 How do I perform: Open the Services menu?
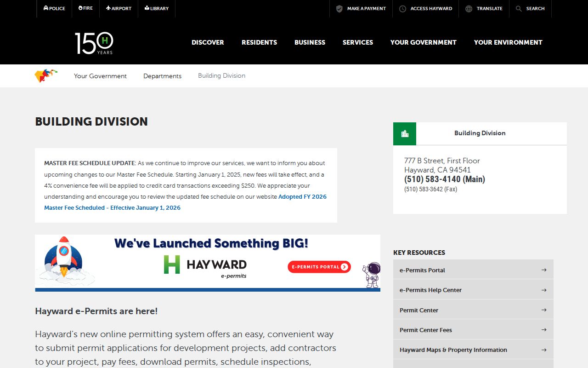coord(358,42)
